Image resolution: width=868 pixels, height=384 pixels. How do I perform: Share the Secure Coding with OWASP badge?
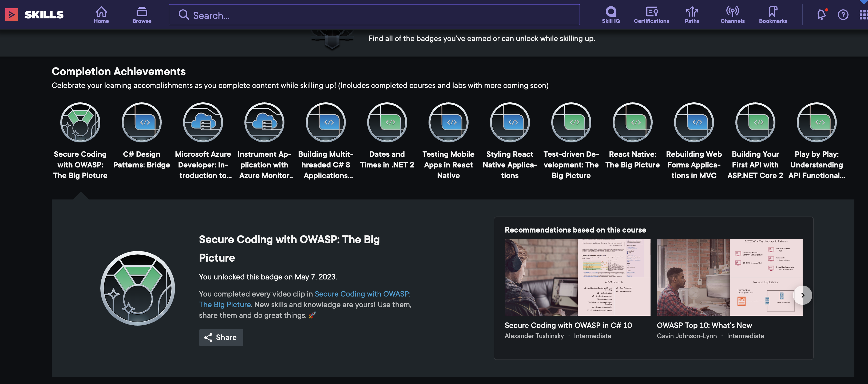tap(221, 337)
